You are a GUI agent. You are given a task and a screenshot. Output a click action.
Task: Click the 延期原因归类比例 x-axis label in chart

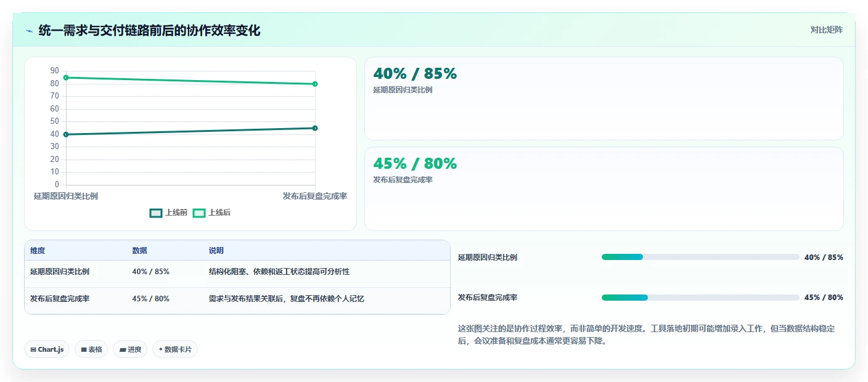(66, 196)
